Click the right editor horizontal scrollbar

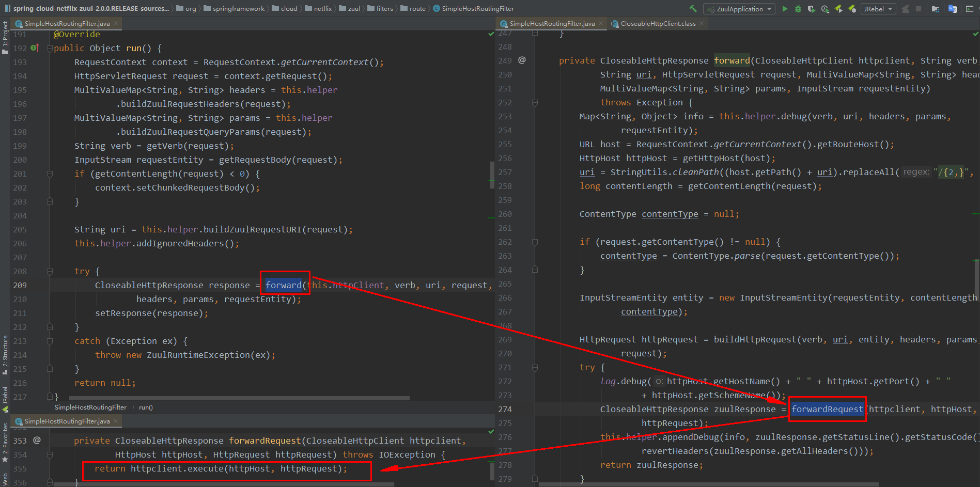709,484
